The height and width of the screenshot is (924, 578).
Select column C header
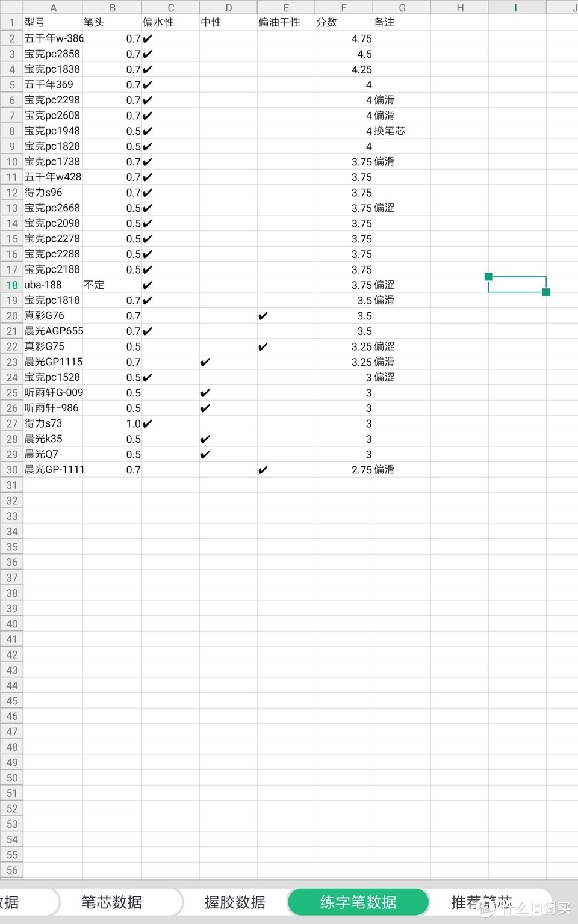click(x=171, y=8)
